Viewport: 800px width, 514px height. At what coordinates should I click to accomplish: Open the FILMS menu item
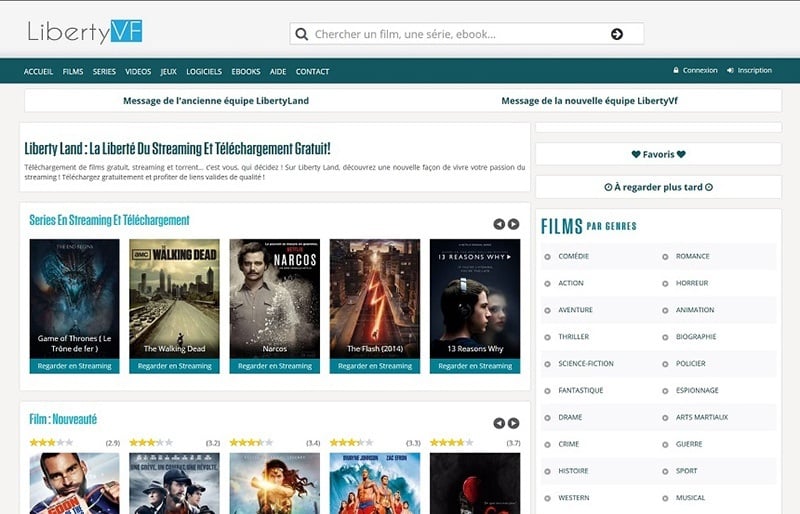[x=73, y=71]
